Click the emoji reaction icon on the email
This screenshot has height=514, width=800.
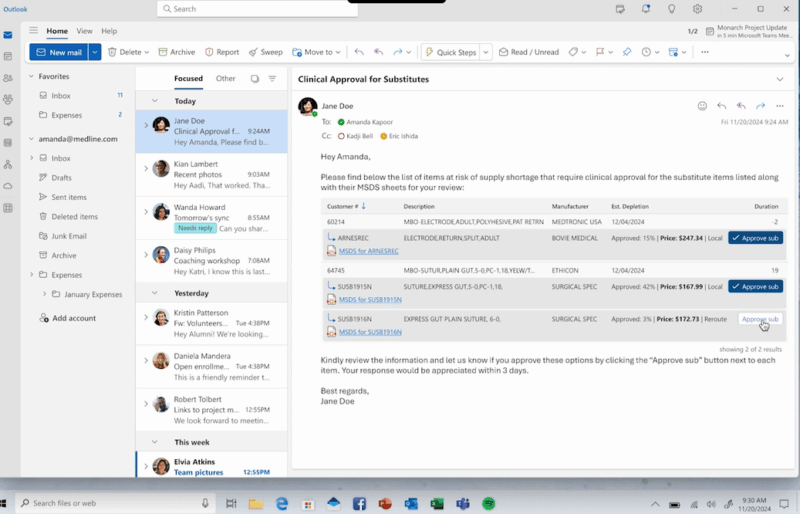pyautogui.click(x=702, y=106)
